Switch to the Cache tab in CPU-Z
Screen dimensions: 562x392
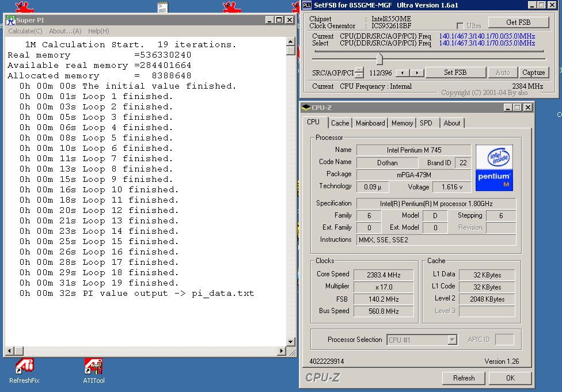(340, 123)
